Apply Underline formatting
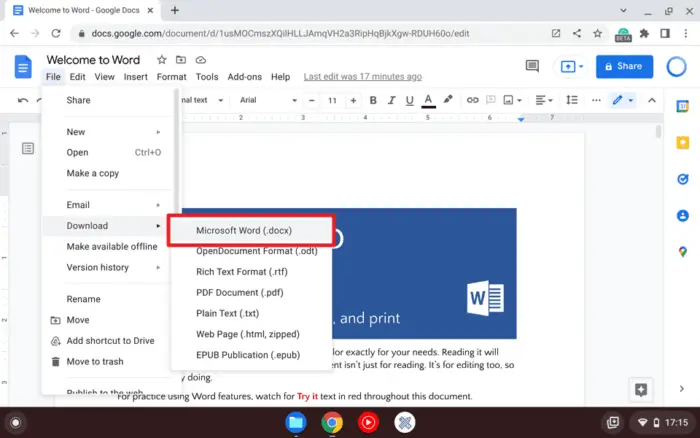This screenshot has height=438, width=700. coord(409,100)
